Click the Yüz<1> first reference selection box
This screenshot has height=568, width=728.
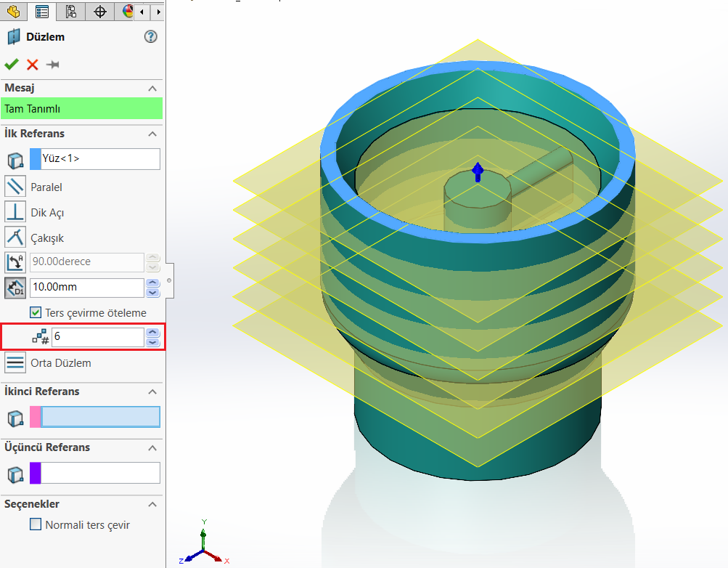100,158
